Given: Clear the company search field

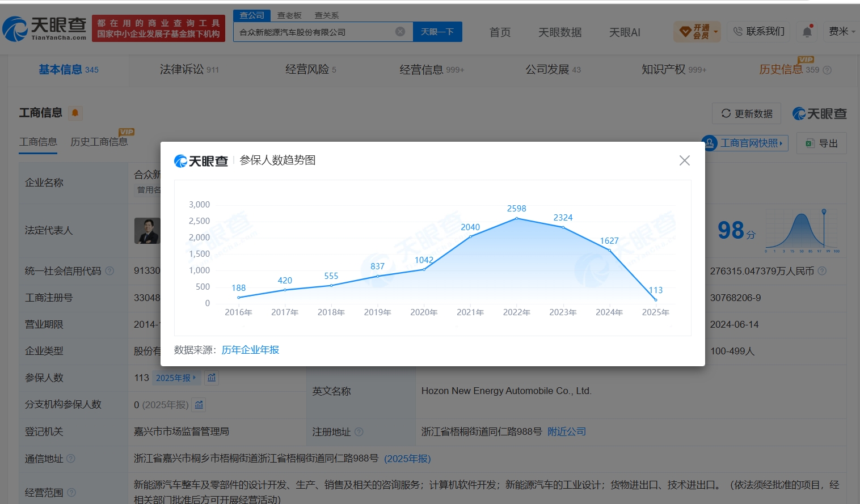Looking at the screenshot, I should pos(400,32).
